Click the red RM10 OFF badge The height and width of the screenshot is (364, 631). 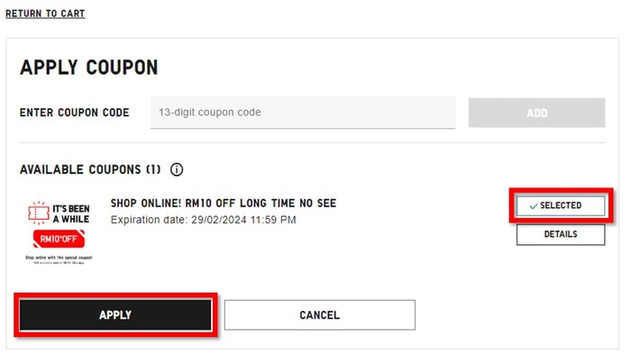[x=59, y=239]
